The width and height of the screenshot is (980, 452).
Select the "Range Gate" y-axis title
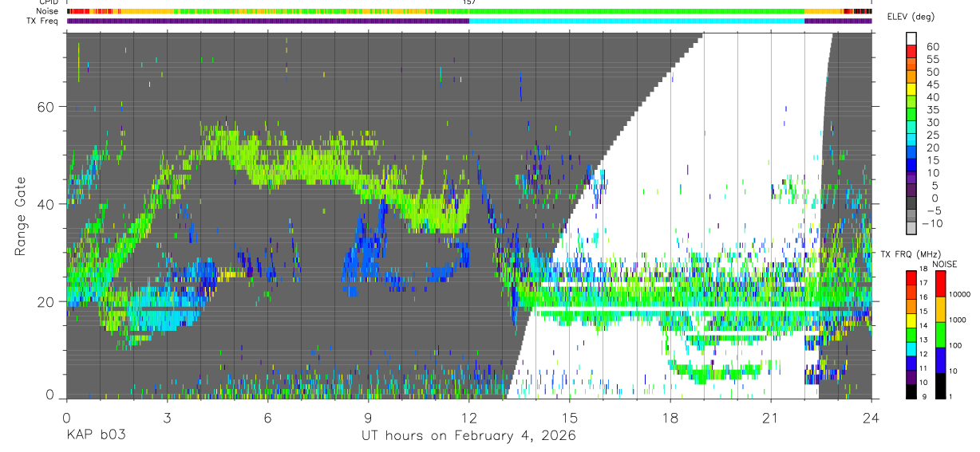20,216
